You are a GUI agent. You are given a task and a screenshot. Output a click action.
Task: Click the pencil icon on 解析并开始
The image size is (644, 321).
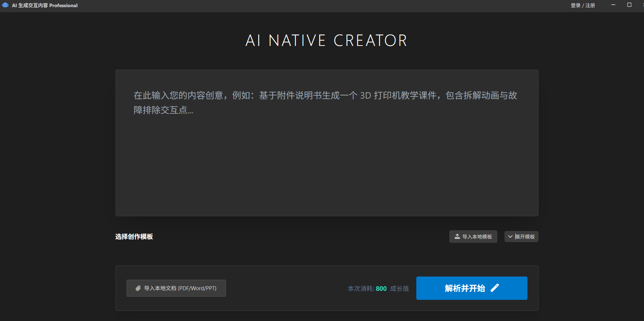(x=495, y=288)
